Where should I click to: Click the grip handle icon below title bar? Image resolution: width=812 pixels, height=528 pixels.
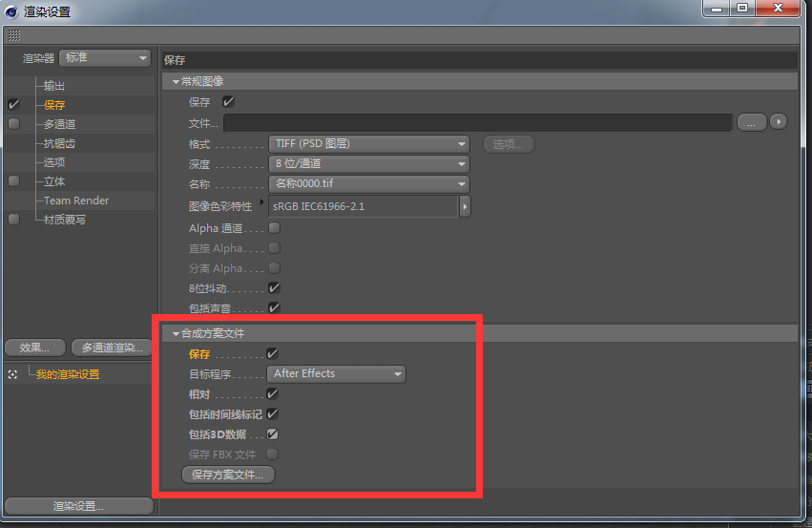(14, 35)
